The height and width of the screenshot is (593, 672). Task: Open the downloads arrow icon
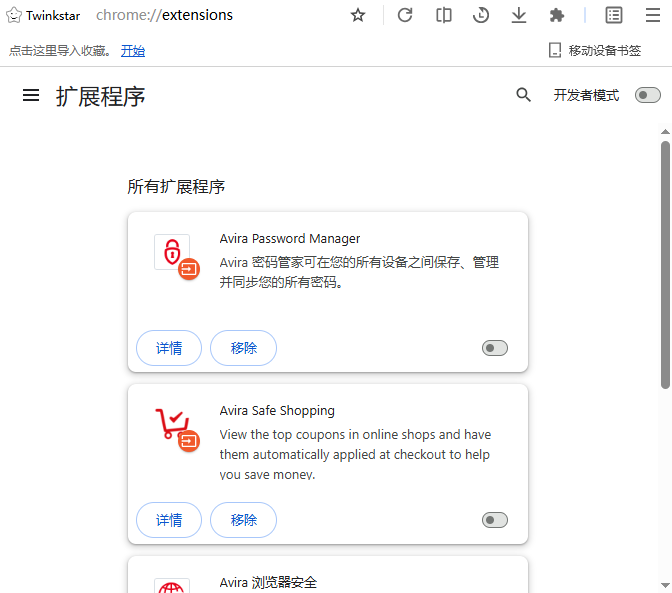519,15
